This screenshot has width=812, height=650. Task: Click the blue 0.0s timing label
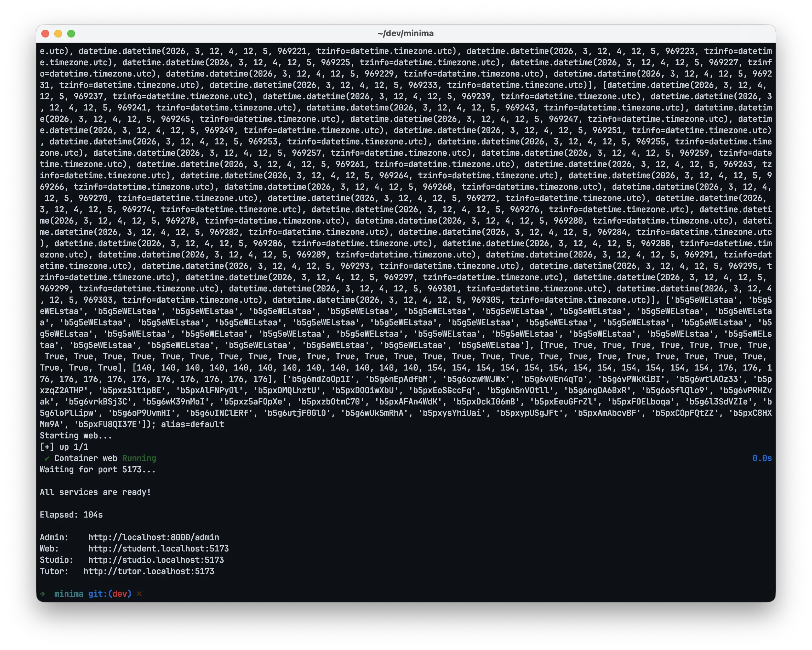pyautogui.click(x=762, y=458)
